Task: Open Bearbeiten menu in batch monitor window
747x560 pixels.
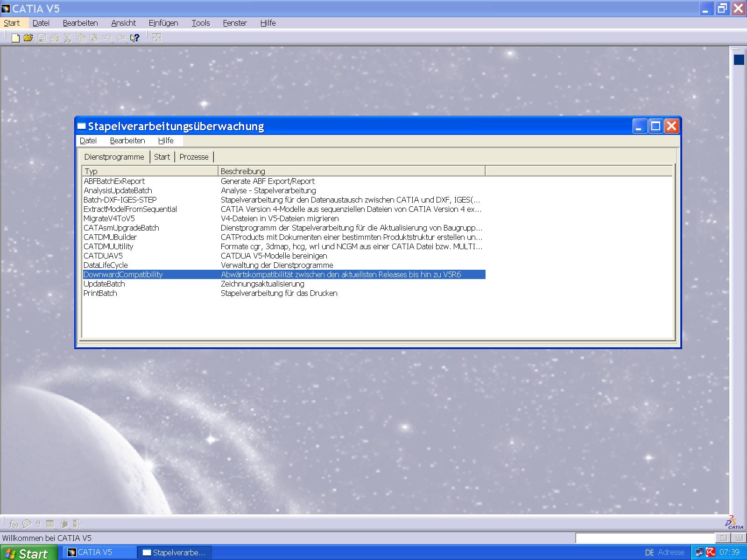Action: (x=127, y=140)
